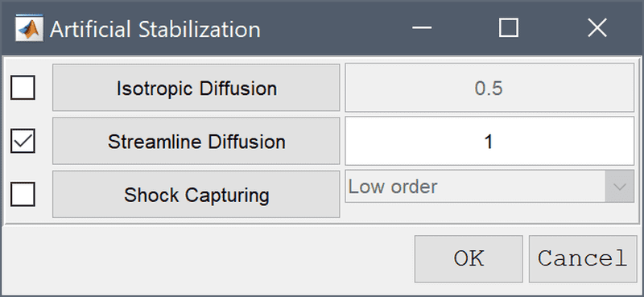
Task: Minimize the Artificial Stabilization window
Action: pyautogui.click(x=422, y=28)
